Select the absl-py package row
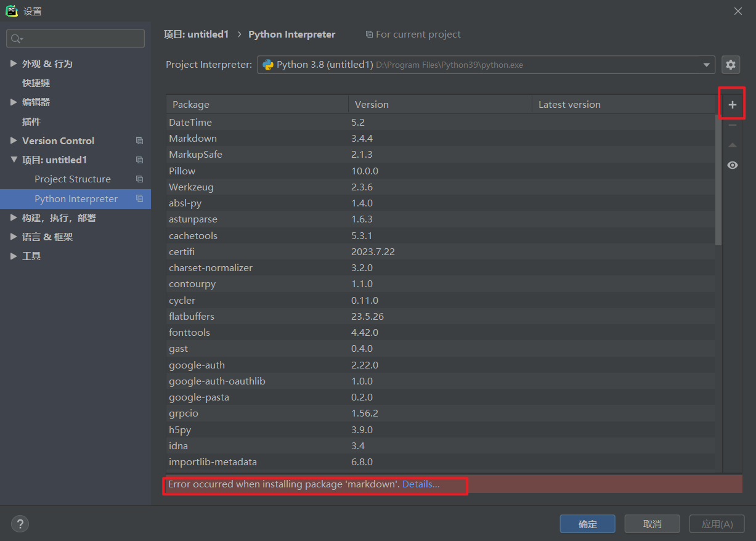 point(441,203)
